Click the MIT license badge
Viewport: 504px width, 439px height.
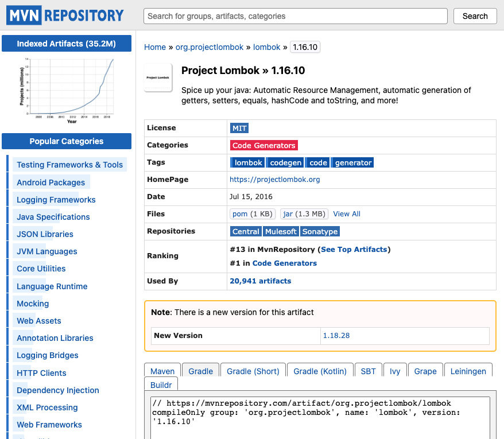point(239,128)
